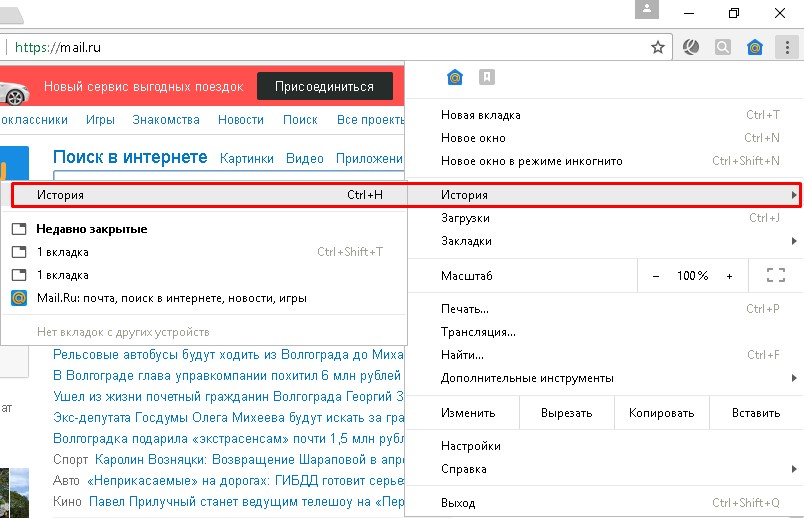This screenshot has height=518, width=804.
Task: Click the Mail.ru home extension icon in toolbar
Action: click(x=755, y=47)
